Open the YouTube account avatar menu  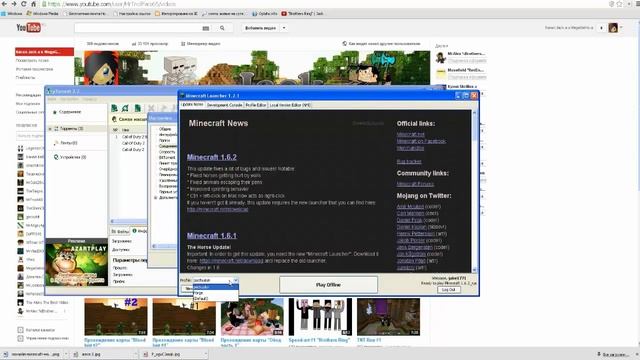tap(613, 28)
